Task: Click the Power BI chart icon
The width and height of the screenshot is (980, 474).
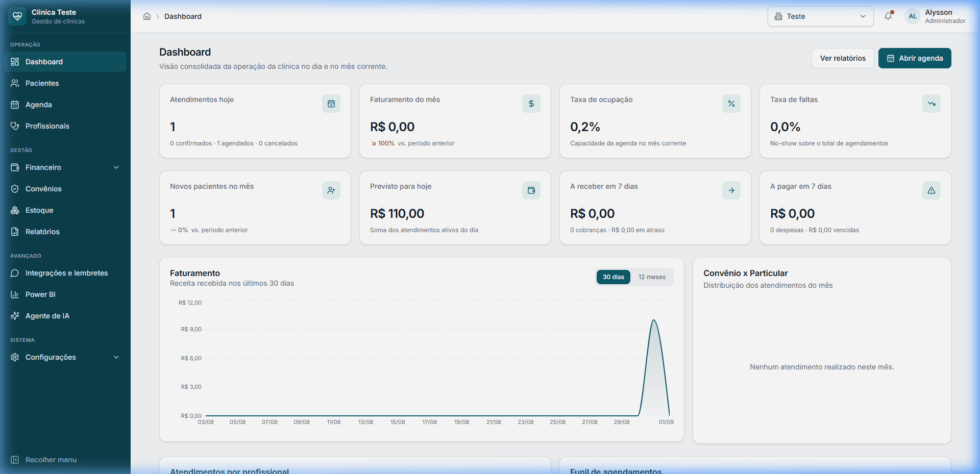Action: point(15,294)
